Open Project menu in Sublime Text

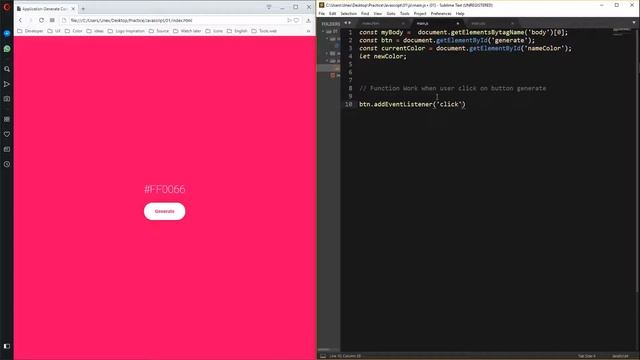click(x=420, y=13)
